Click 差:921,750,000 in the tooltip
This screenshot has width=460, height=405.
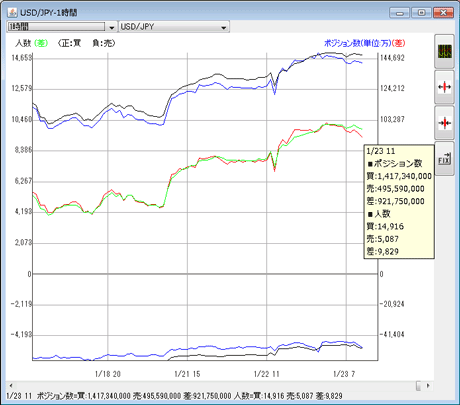tap(395, 201)
